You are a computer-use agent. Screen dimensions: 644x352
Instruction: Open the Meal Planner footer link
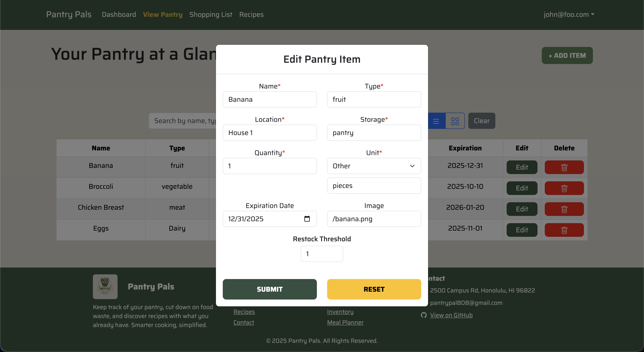point(345,323)
